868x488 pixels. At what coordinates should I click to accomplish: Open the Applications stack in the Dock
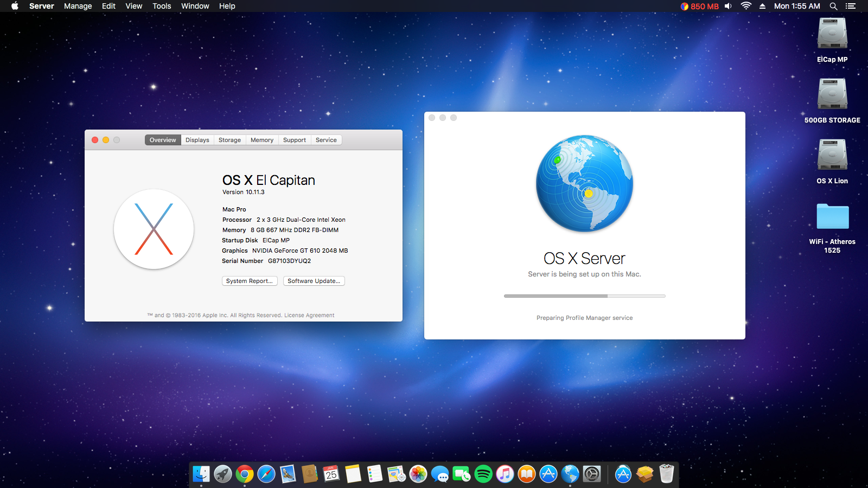[x=623, y=474]
